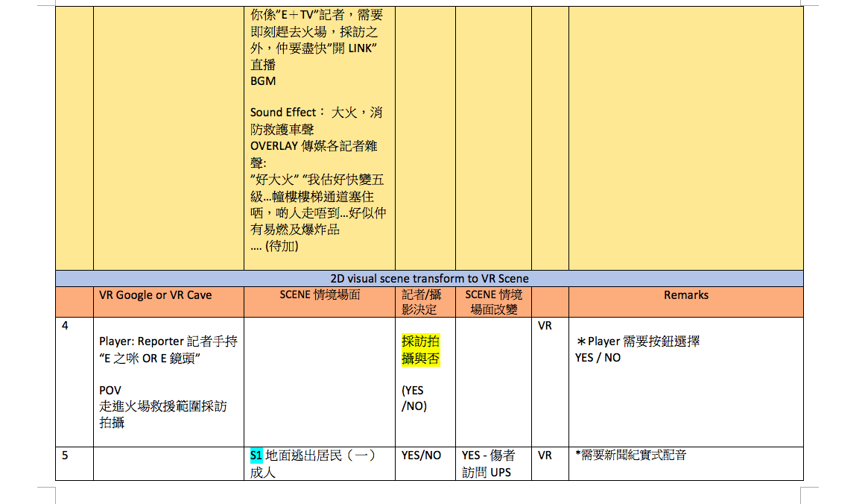Select the "記者/攝影決定" column header
The height and width of the screenshot is (504, 868).
click(421, 302)
